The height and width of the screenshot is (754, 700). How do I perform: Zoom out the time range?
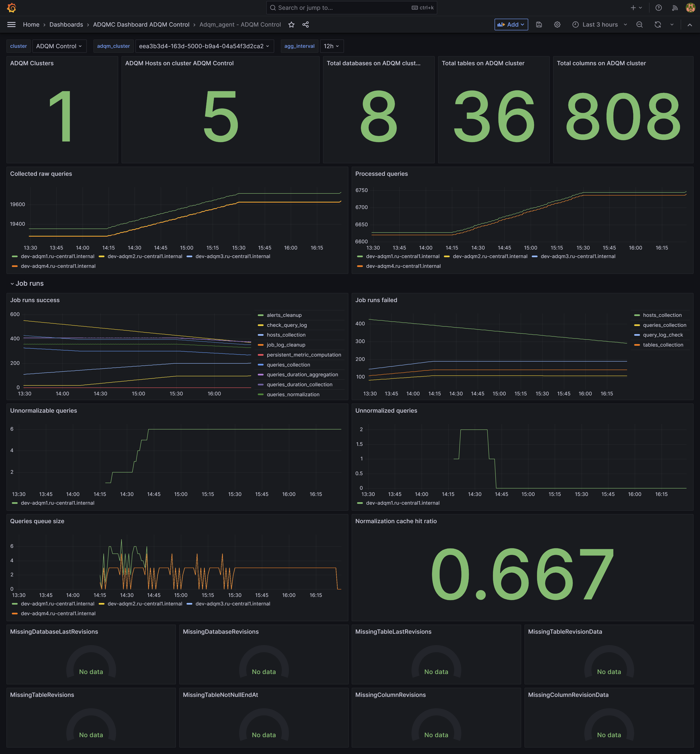click(x=639, y=24)
